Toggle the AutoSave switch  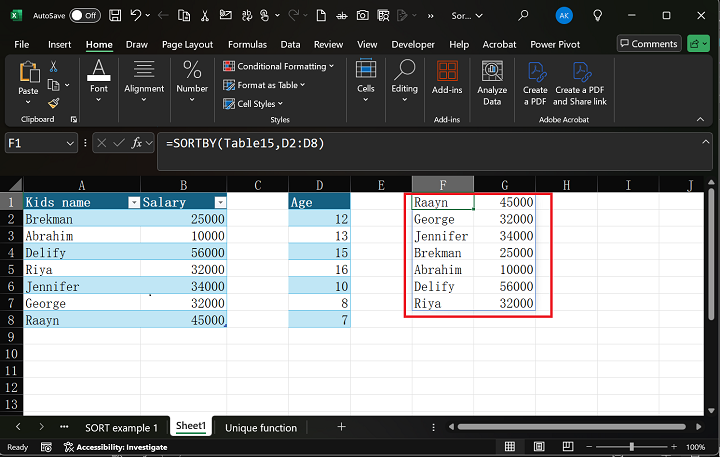pyautogui.click(x=85, y=15)
